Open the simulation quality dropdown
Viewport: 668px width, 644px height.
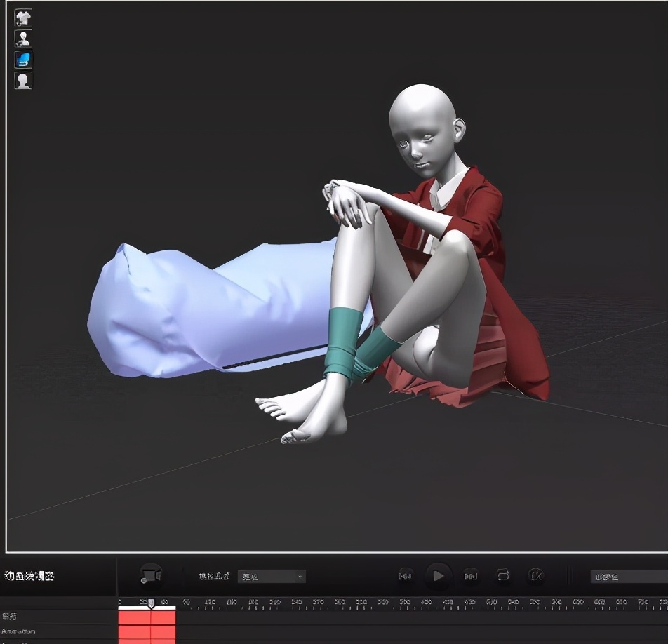(271, 577)
